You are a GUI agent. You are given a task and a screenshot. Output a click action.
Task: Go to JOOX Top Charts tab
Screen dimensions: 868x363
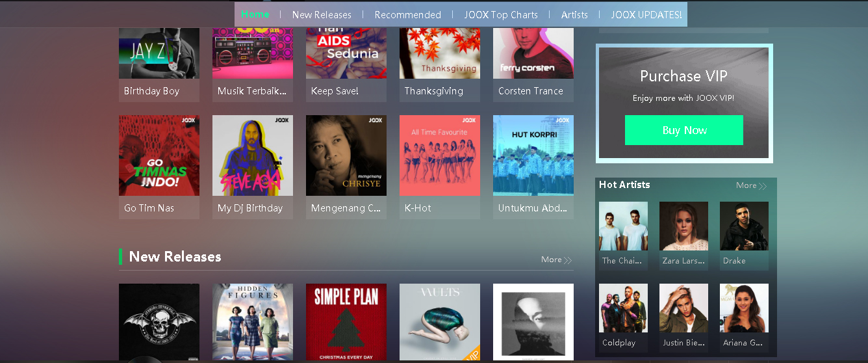pyautogui.click(x=501, y=14)
